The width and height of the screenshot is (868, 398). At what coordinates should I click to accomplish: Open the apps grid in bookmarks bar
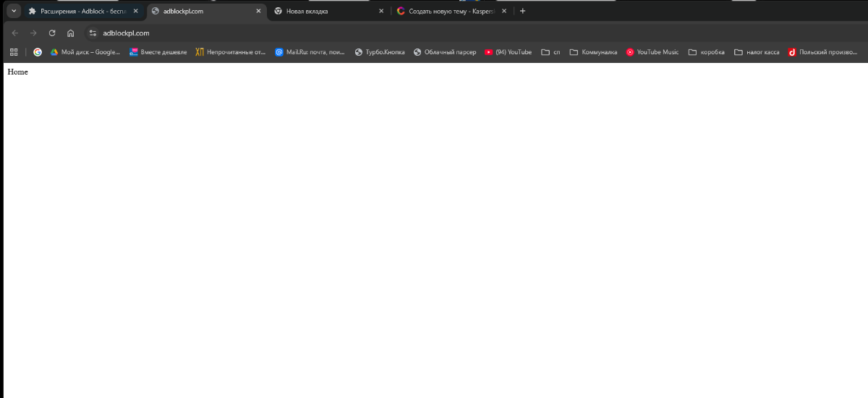tap(14, 52)
